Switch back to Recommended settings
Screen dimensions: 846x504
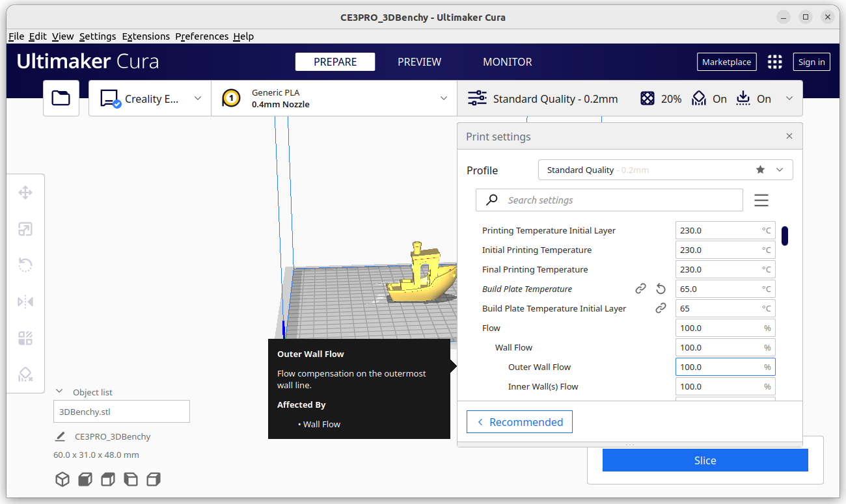(x=519, y=422)
